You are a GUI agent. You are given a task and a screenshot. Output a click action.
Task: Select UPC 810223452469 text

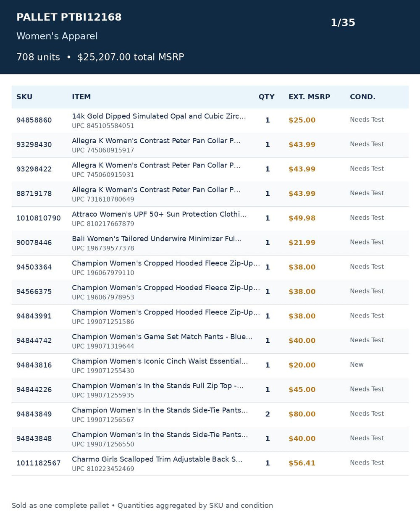tap(103, 469)
